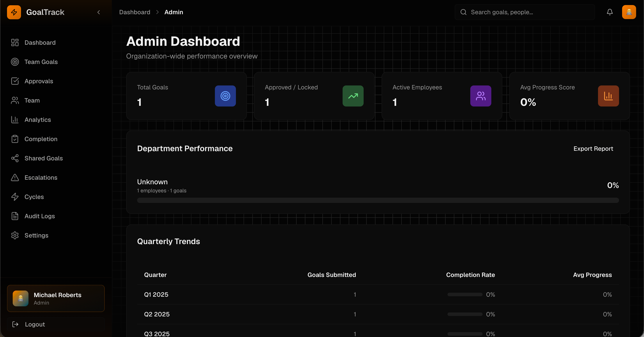Collapse the sidebar with the chevron arrow
This screenshot has height=337, width=644.
tap(99, 12)
